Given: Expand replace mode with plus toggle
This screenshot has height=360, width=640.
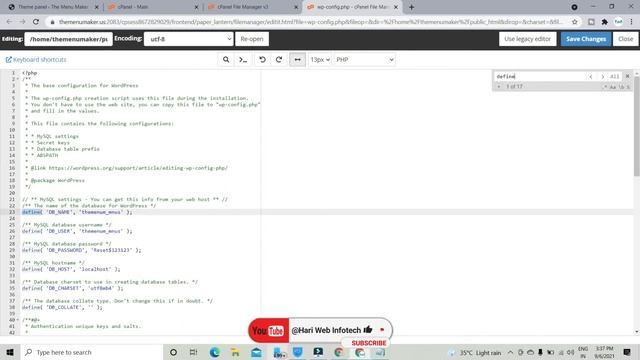Looking at the screenshot, I should coord(498,87).
